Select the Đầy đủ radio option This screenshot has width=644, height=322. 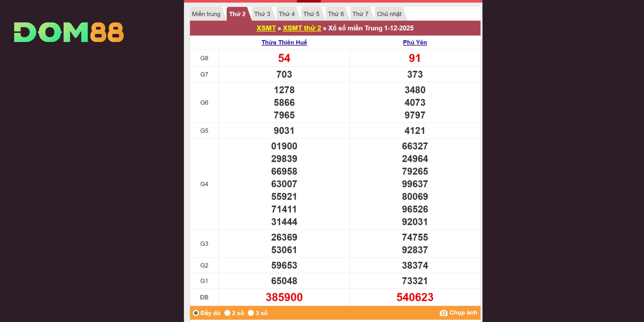click(196, 313)
